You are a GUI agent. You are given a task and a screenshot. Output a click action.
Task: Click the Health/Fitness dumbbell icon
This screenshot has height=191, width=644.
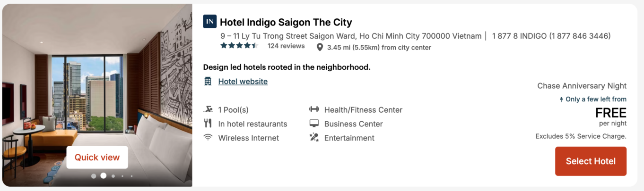pyautogui.click(x=314, y=109)
